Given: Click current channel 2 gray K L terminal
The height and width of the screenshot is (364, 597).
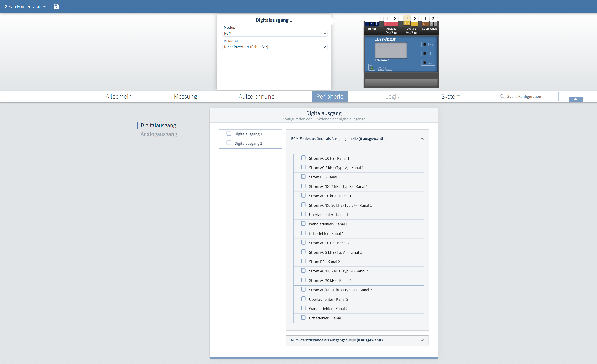Looking at the screenshot, I should point(433,24).
